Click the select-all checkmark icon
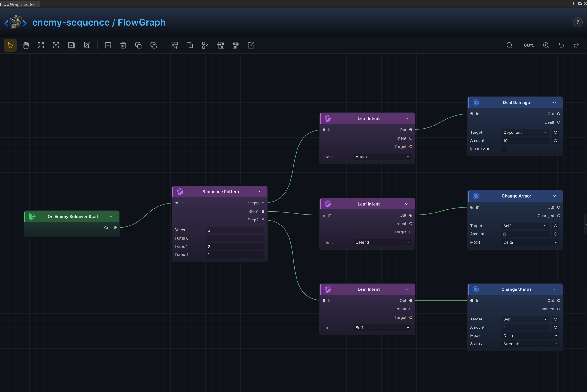The image size is (587, 392). point(71,45)
